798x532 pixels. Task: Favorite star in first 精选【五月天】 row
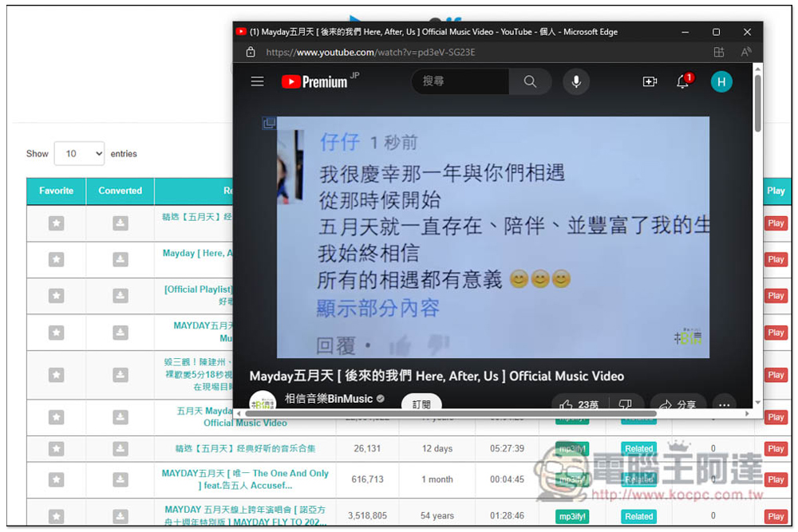(56, 223)
